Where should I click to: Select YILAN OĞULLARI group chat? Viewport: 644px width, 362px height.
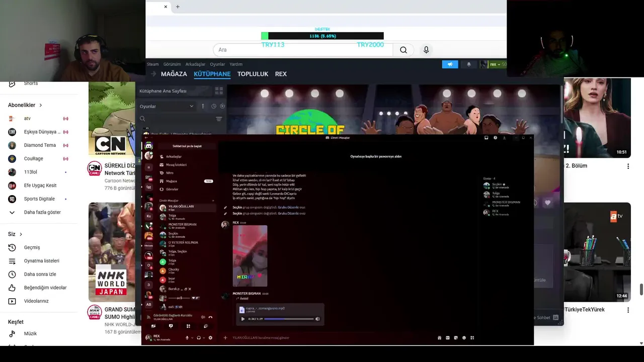click(x=187, y=207)
